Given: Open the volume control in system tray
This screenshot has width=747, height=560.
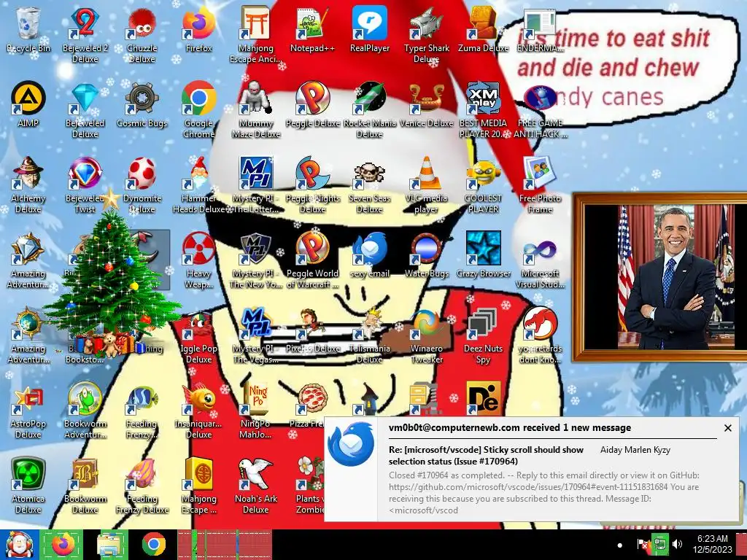Looking at the screenshot, I should click(x=677, y=544).
